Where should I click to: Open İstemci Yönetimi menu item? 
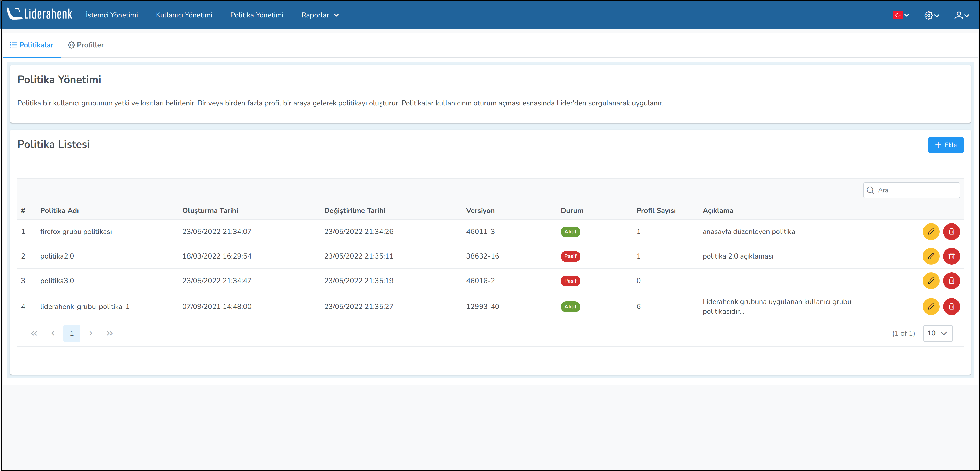(x=112, y=15)
